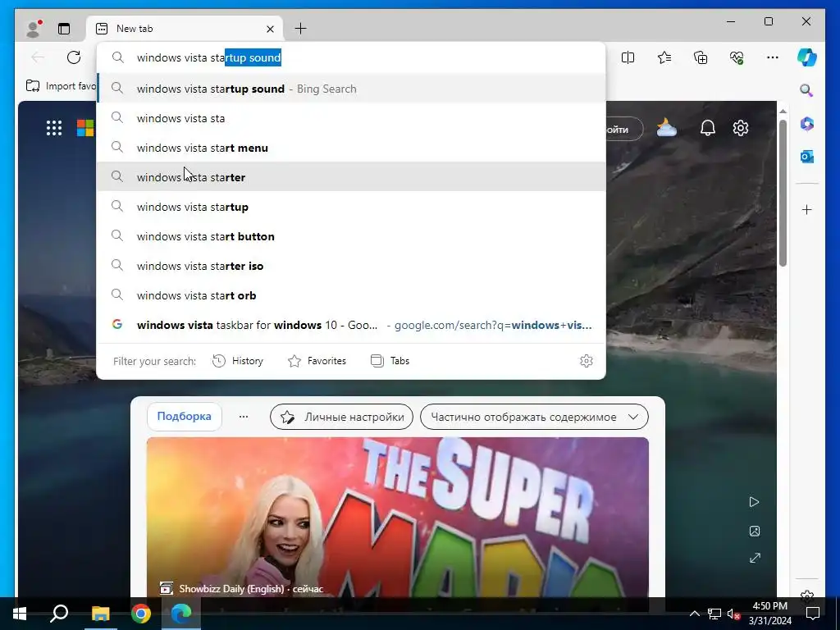The width and height of the screenshot is (840, 630).
Task: Select the Подборка feed tab
Action: pyautogui.click(x=185, y=416)
